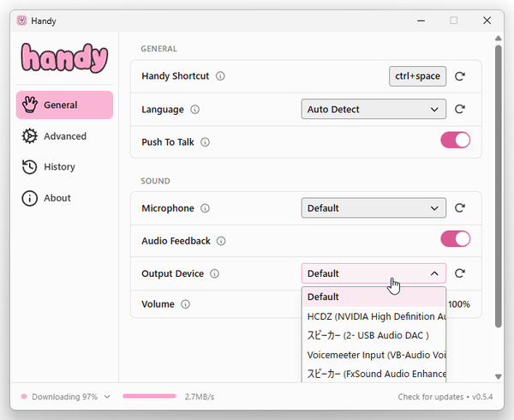The height and width of the screenshot is (420, 514).
Task: Click the reset icon beside Handy Shortcut
Action: tap(460, 76)
